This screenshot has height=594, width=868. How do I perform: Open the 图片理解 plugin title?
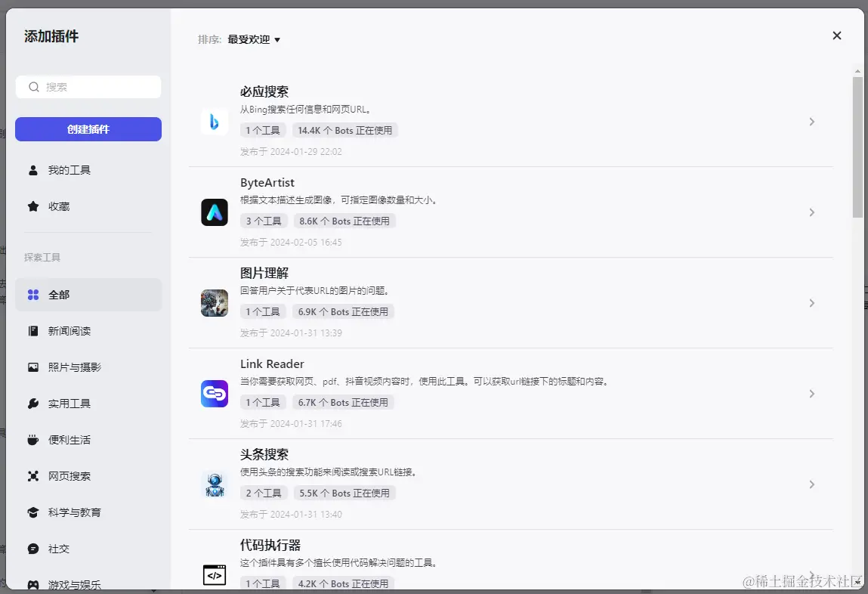pos(264,273)
